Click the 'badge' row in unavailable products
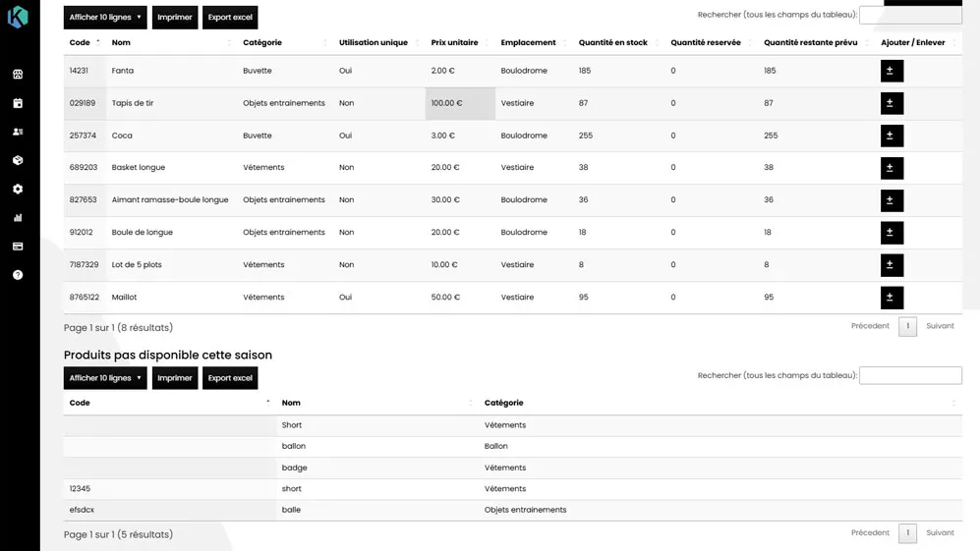This screenshot has height=551, width=980. [512, 468]
